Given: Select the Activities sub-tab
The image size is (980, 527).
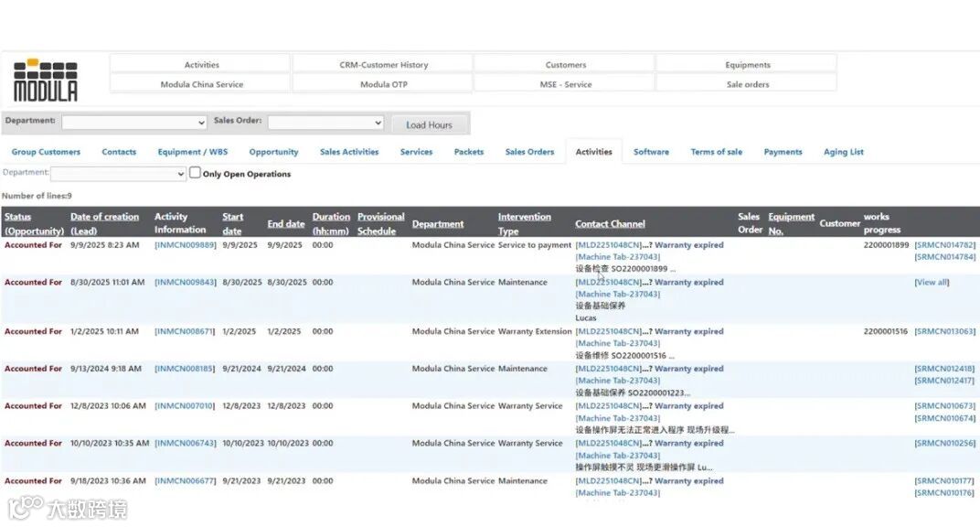Looking at the screenshot, I should coord(593,152).
